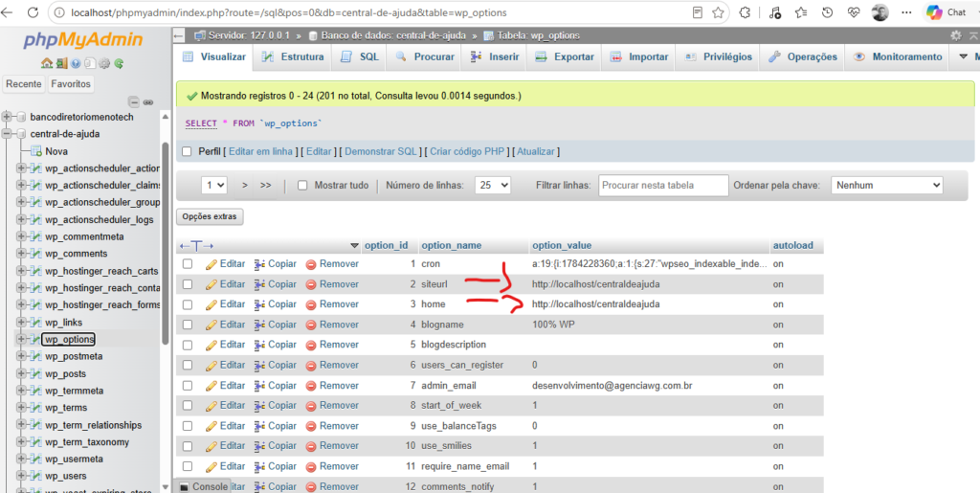Open phpMyAdmin documentation blue help icon
This screenshot has height=493, width=980.
(x=76, y=63)
